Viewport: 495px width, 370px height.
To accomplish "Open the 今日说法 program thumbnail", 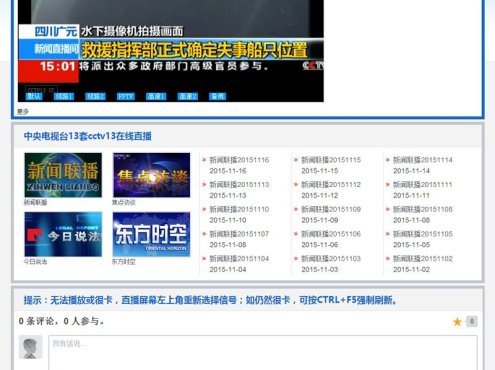I will [x=63, y=234].
